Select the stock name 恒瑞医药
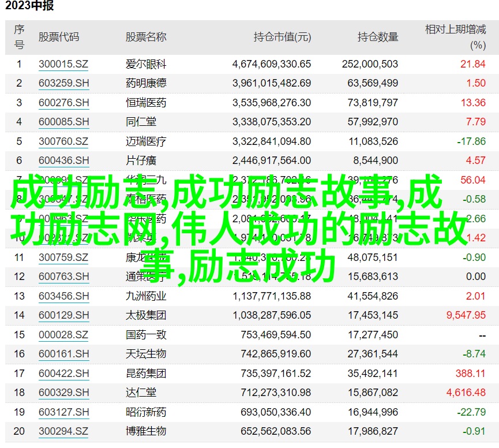The width and height of the screenshot is (499, 448). click(x=146, y=103)
